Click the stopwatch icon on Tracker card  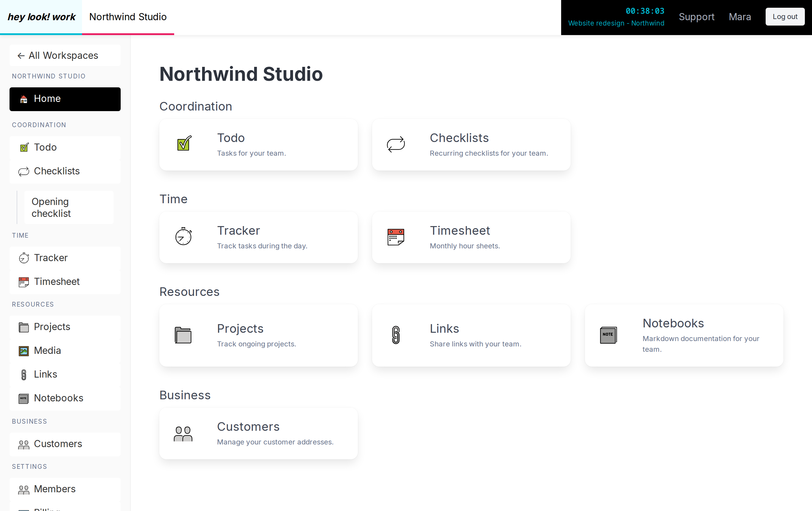(x=183, y=236)
